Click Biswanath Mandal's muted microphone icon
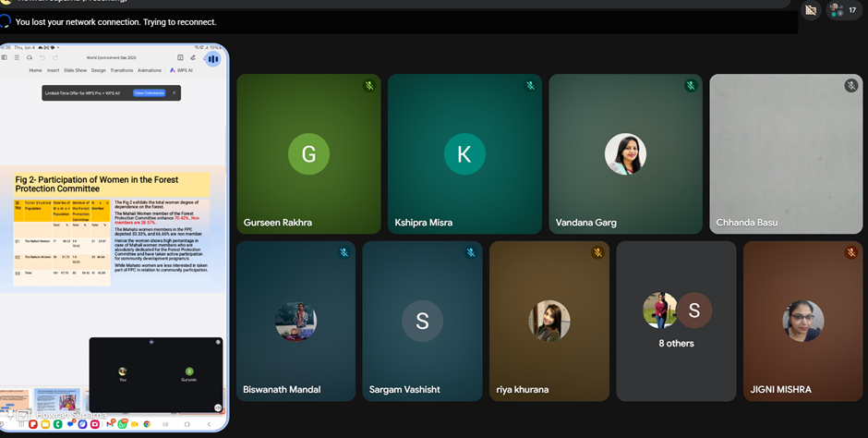This screenshot has height=438, width=868. (344, 252)
